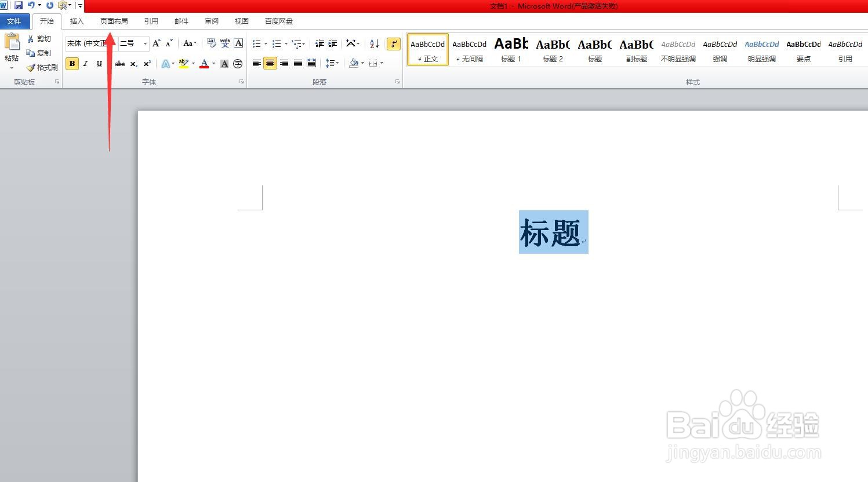This screenshot has width=868, height=482.
Task: Switch to the 页面布局 tab
Action: pos(114,21)
